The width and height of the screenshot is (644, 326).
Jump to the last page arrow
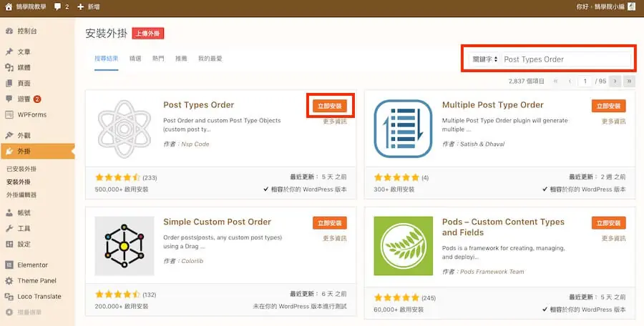(629, 81)
